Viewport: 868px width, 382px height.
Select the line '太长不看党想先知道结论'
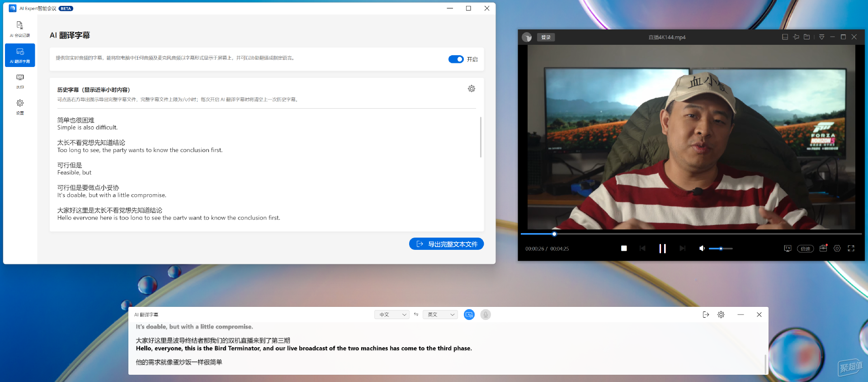click(91, 143)
